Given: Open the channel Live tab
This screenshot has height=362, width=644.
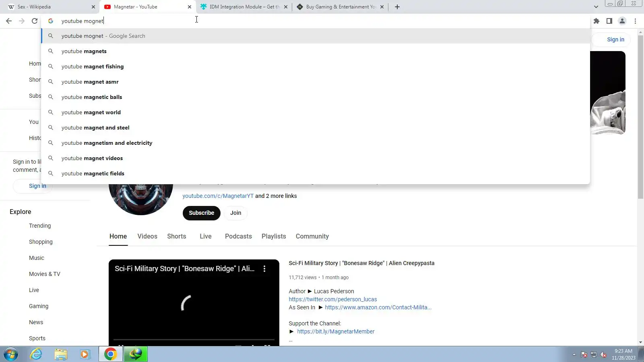Looking at the screenshot, I should tap(206, 236).
